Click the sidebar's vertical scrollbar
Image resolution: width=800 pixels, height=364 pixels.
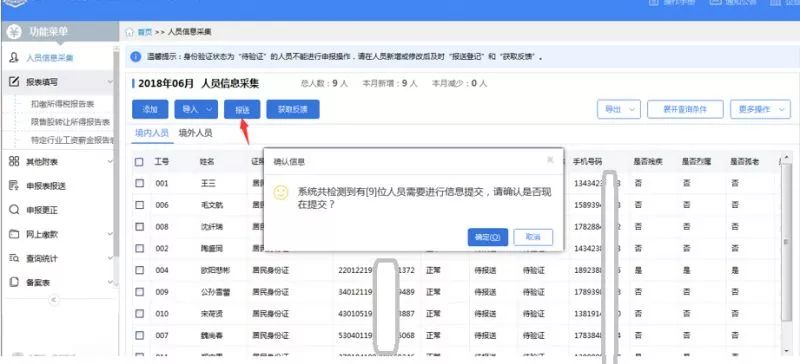(117, 153)
